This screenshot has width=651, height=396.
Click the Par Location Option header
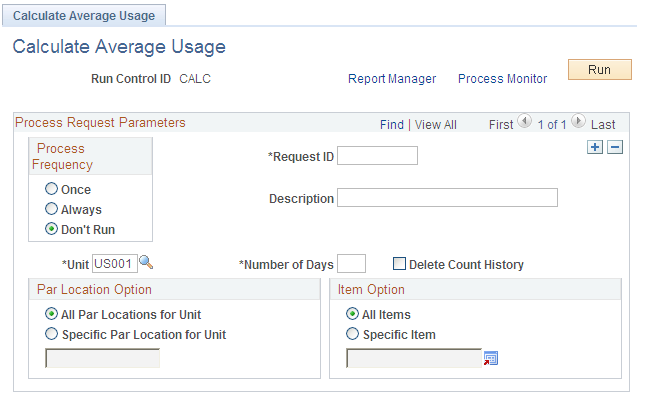click(x=94, y=289)
